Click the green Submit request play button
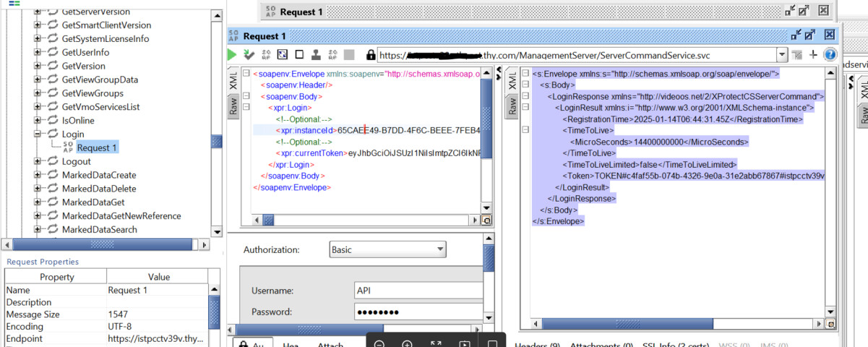 pyautogui.click(x=232, y=55)
